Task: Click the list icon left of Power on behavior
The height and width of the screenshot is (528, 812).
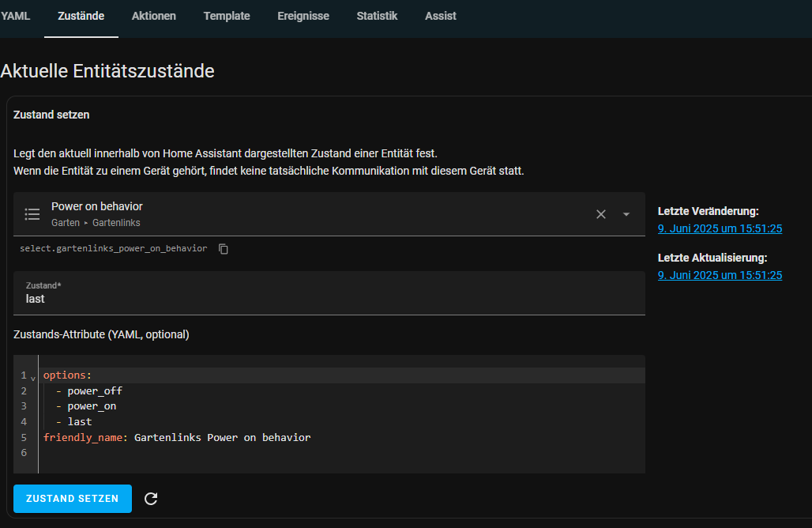Action: tap(32, 214)
